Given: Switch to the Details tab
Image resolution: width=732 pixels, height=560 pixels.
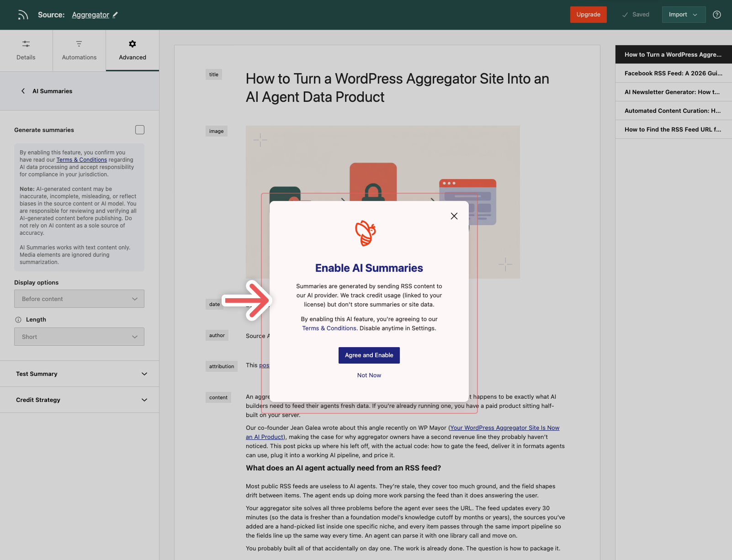Looking at the screenshot, I should [26, 50].
